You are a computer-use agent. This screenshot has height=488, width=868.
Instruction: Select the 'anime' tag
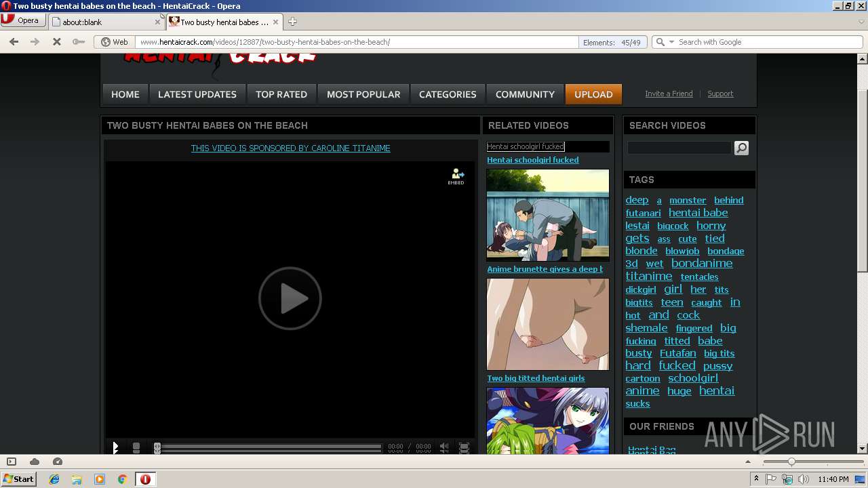(x=642, y=391)
